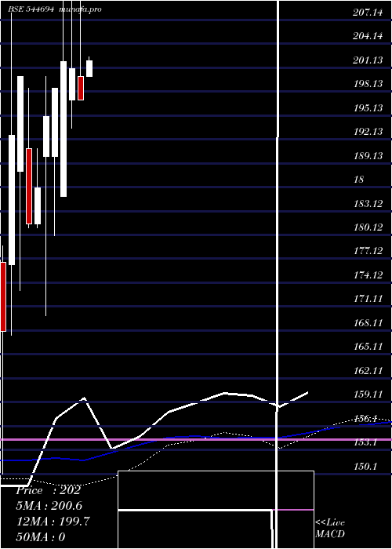
Task: Click the pink horizontal line in the MACD box
Action: click(x=293, y=510)
